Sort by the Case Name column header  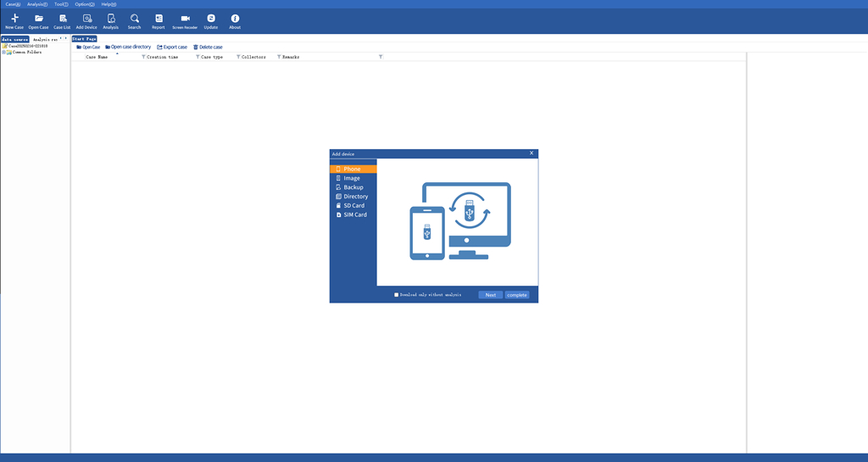[x=97, y=57]
